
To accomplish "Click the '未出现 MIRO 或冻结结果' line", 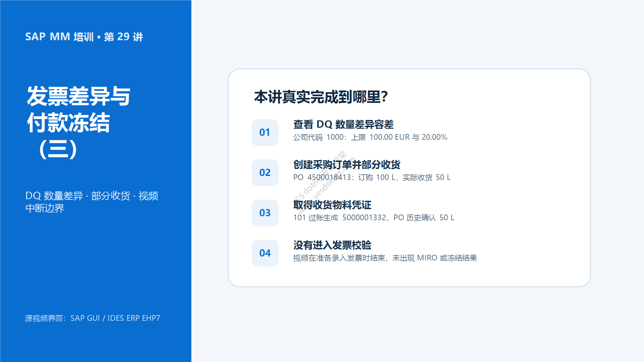I will click(x=385, y=258).
